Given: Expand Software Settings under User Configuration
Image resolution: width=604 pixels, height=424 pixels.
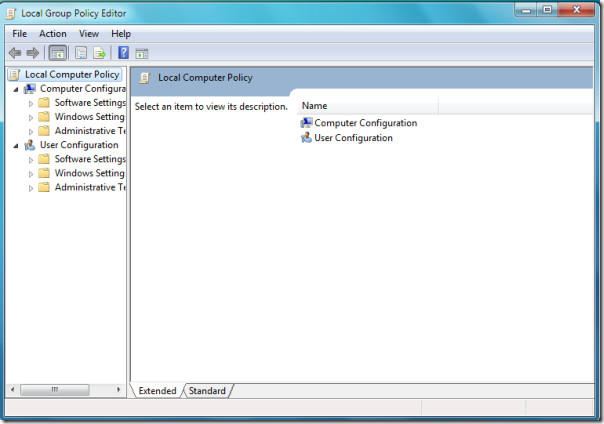Looking at the screenshot, I should (x=31, y=160).
